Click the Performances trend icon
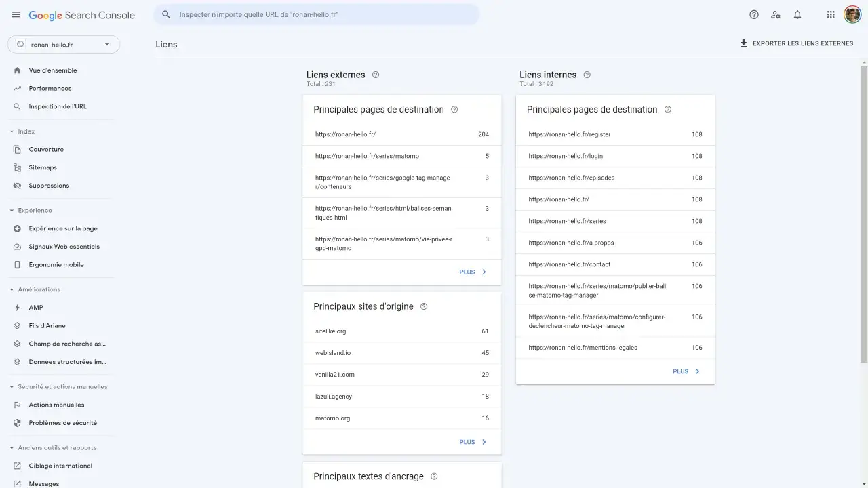The width and height of the screenshot is (868, 488). point(17,89)
